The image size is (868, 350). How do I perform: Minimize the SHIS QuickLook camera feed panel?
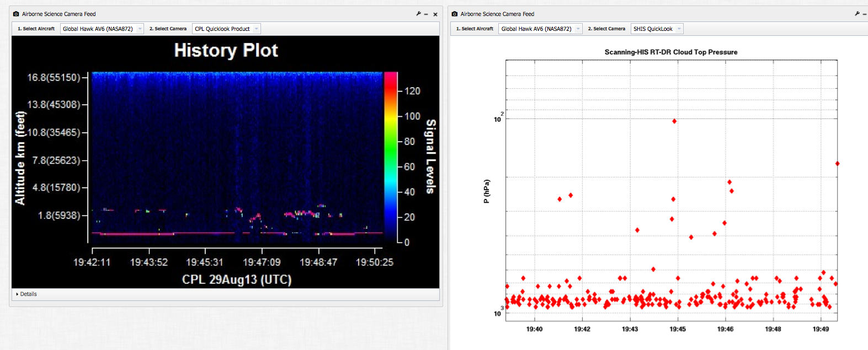[865, 14]
